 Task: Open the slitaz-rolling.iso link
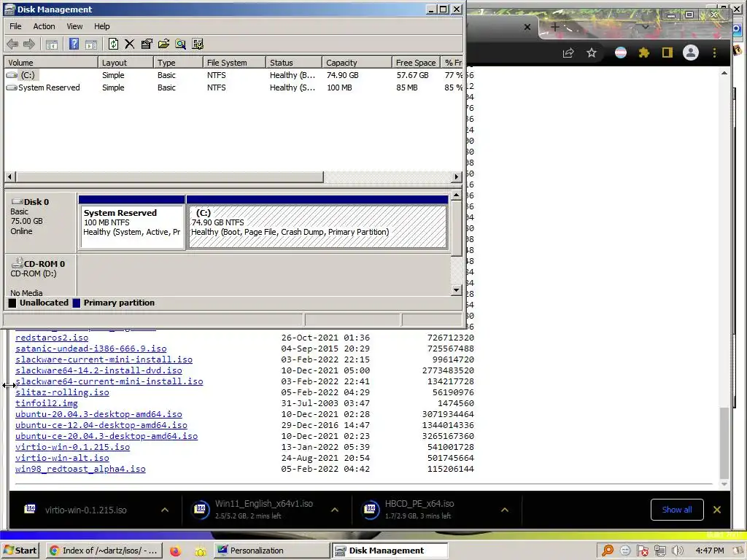point(63,392)
